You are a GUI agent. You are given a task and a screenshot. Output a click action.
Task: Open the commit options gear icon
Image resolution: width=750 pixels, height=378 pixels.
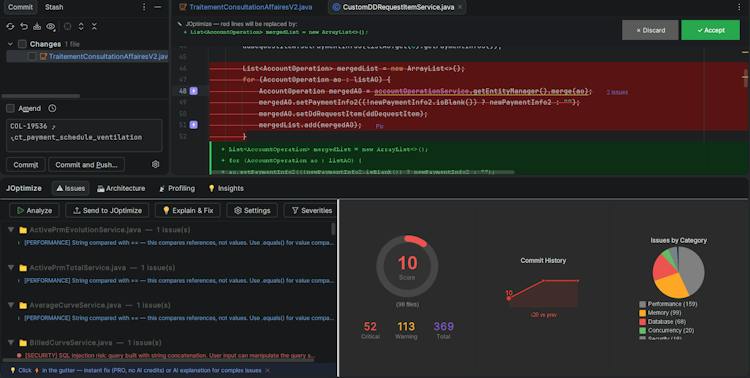coord(155,164)
